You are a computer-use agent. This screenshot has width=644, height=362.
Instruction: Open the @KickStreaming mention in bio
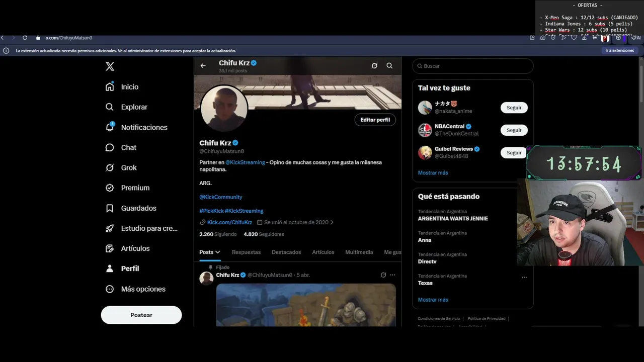(245, 162)
